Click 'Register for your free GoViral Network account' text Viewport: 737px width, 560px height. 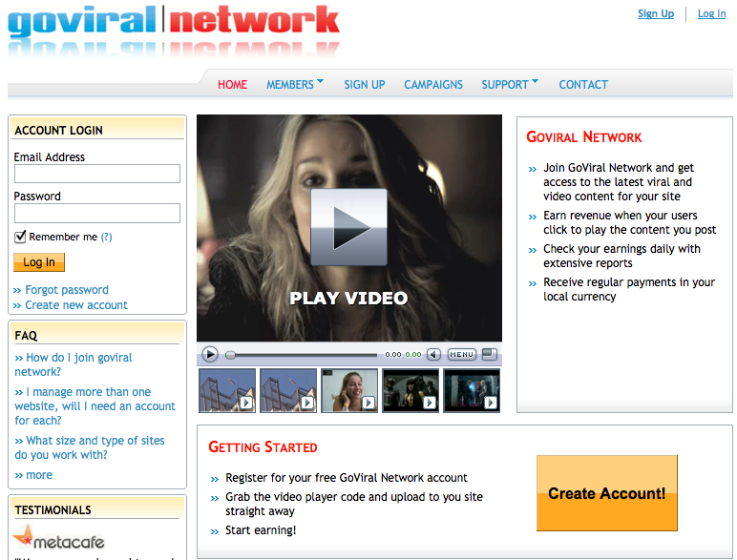pos(347,478)
